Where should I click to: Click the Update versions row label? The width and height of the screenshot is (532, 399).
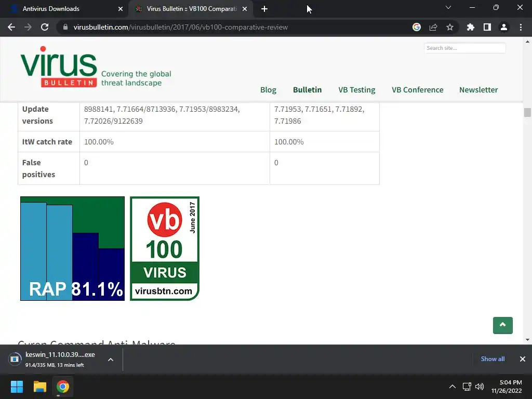pos(37,115)
